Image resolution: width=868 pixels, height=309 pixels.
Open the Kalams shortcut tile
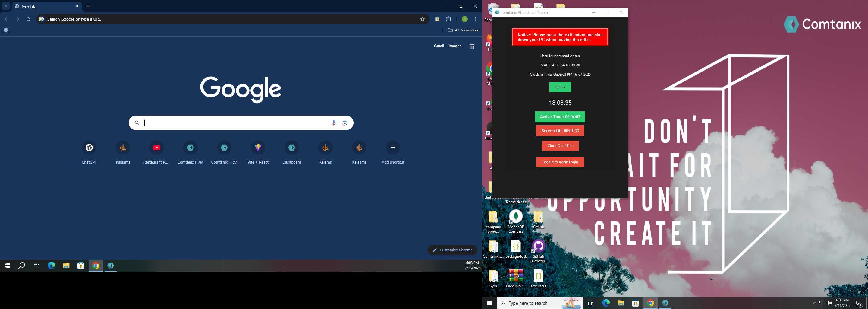pos(325,152)
